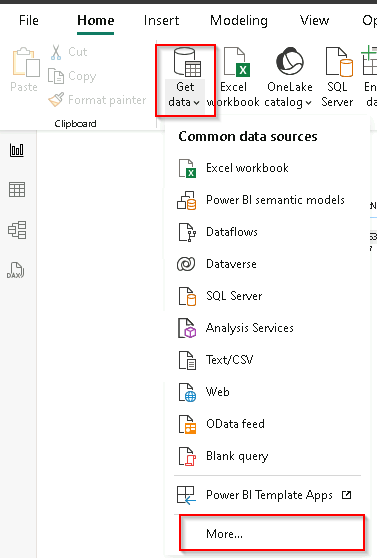Screen dimensions: 377x558
Task: Open the OneLake catalog ribbon button
Action: [x=289, y=78]
